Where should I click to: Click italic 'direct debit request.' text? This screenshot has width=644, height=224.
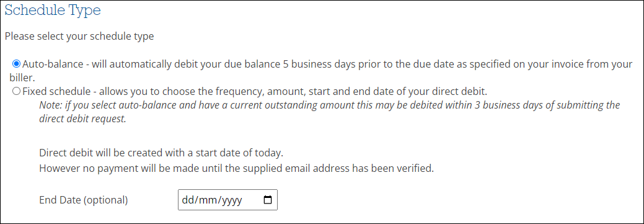[x=82, y=120]
